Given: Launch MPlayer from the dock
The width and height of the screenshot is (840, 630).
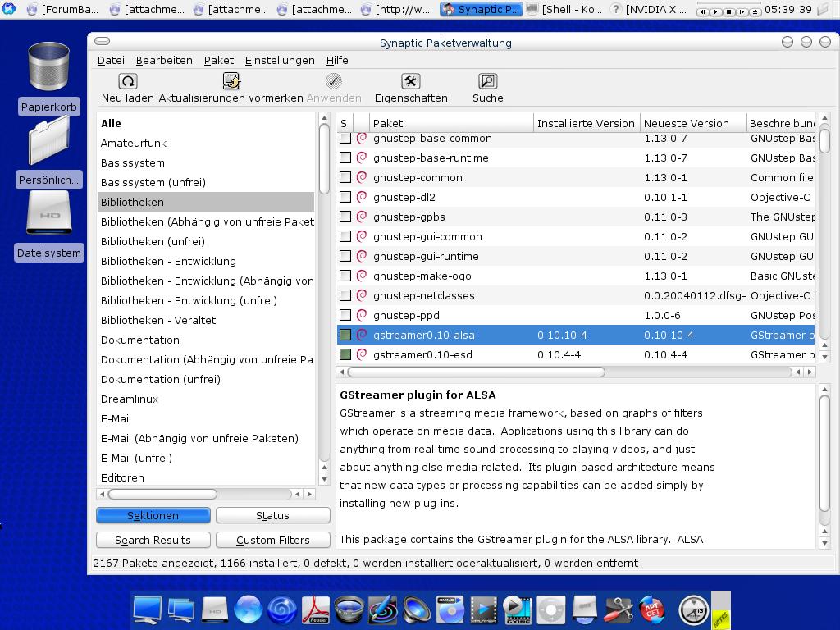Looking at the screenshot, I should click(484, 609).
